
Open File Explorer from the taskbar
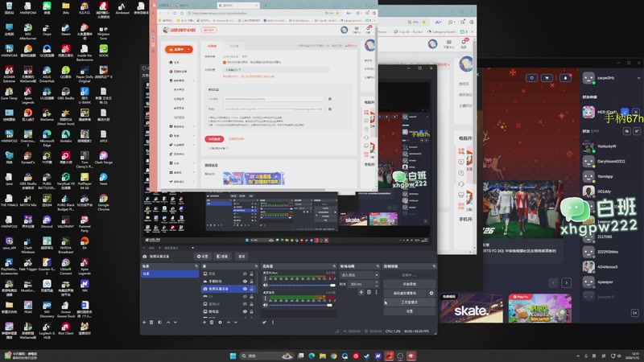323,356
